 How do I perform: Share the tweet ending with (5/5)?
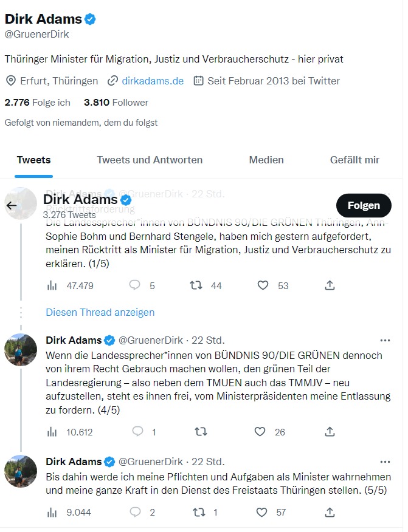pyautogui.click(x=330, y=512)
